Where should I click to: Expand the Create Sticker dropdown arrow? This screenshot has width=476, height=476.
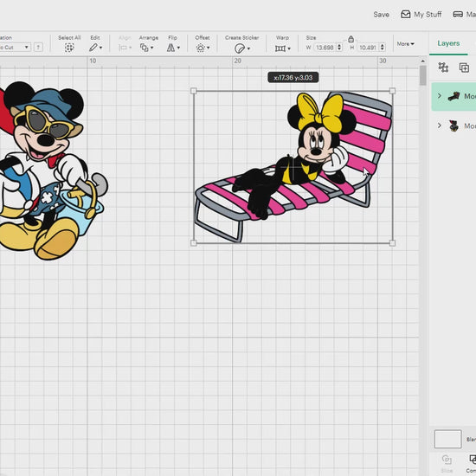tap(248, 48)
